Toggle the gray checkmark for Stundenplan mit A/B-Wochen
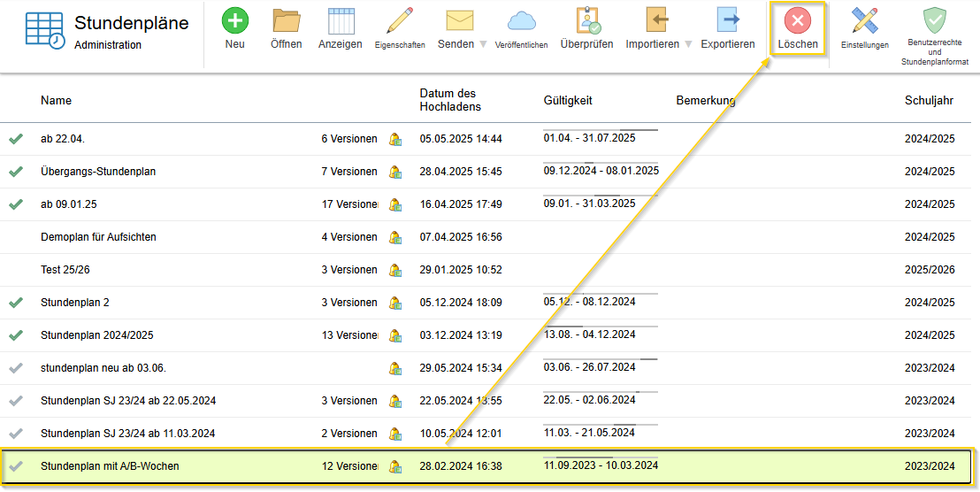Screen dimensions: 980x492 coord(16,465)
